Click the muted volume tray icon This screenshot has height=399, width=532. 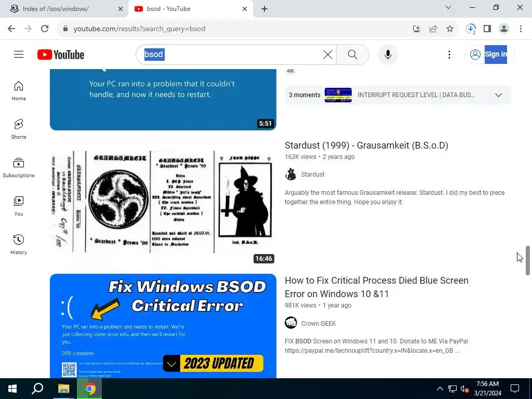(465, 389)
